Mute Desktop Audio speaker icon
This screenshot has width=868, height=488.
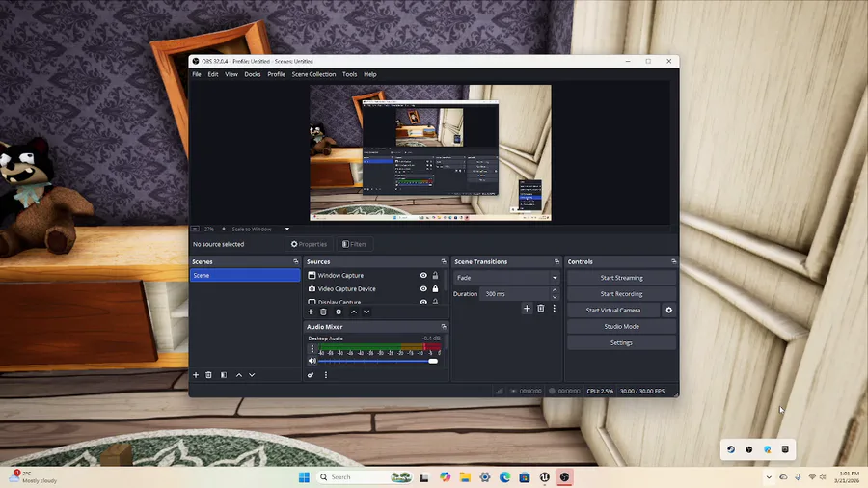[312, 361]
